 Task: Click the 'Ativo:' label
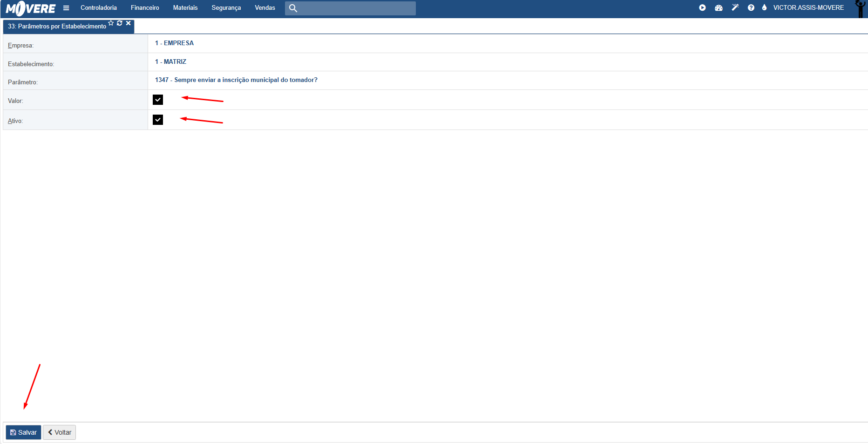pos(15,121)
